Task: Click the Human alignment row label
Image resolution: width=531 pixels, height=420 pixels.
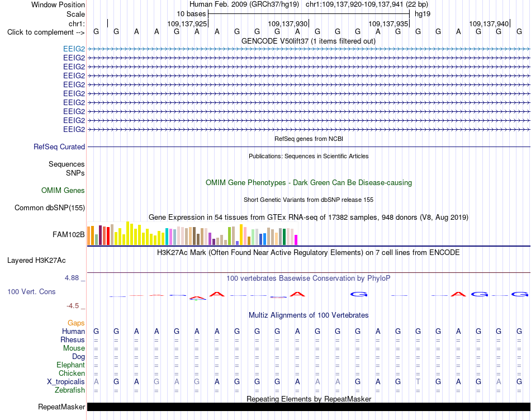Action: (x=73, y=331)
